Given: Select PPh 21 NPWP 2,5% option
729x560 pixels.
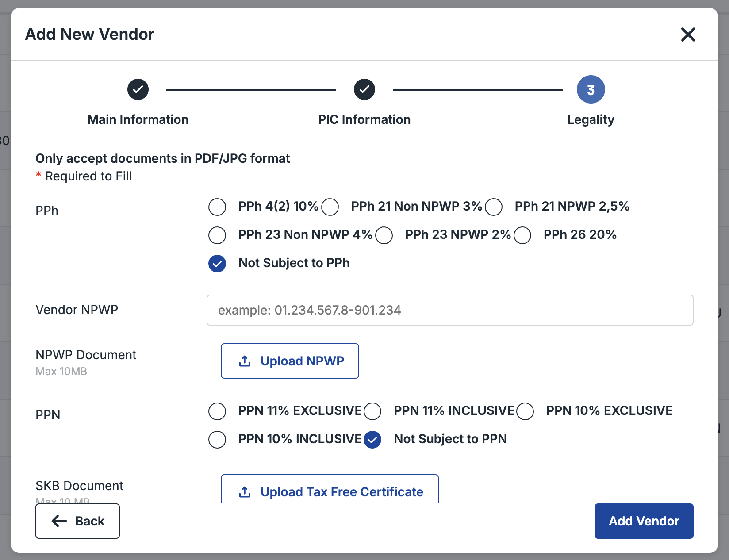Looking at the screenshot, I should [494, 207].
